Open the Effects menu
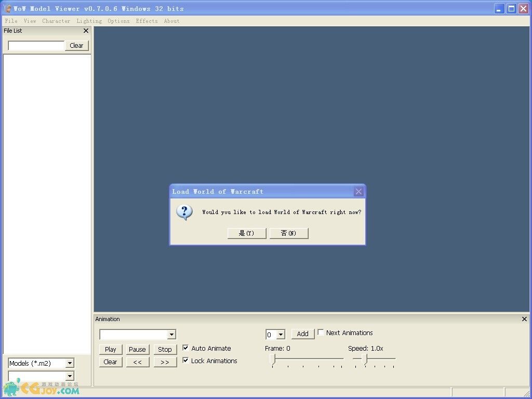Screen dimensions: 532x399 pyautogui.click(x=147, y=21)
